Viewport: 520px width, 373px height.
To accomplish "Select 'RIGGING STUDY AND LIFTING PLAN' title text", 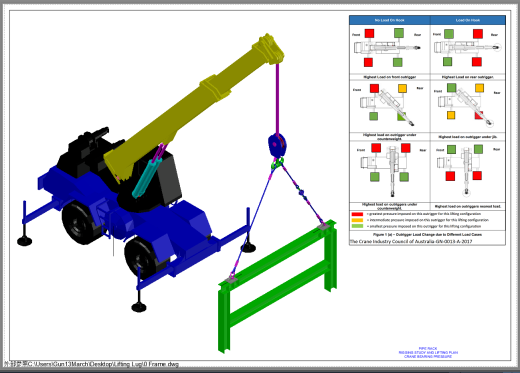I will pos(428,352).
